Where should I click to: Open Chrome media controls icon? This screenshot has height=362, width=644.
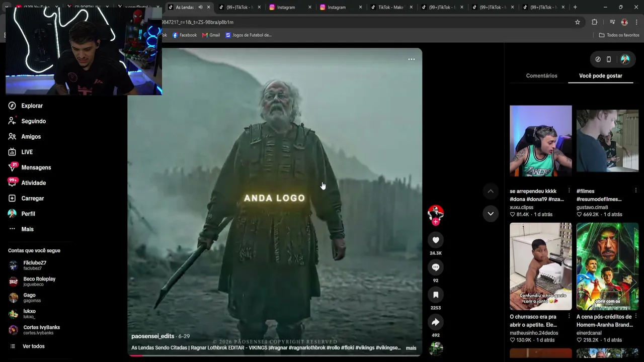[x=612, y=22]
